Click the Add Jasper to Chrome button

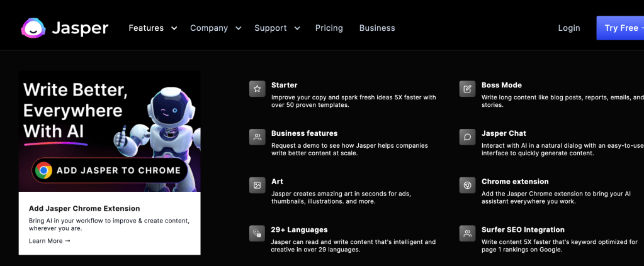tap(110, 170)
